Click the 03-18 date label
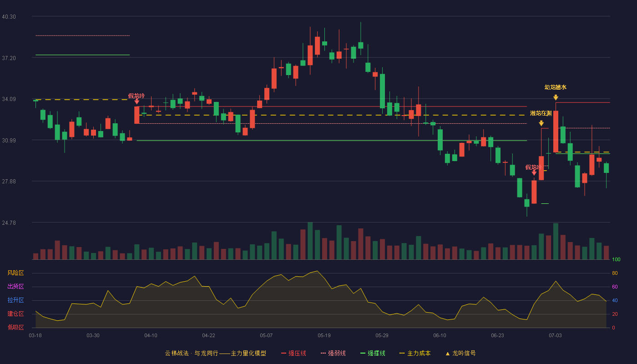The width and height of the screenshot is (637, 364). click(35, 335)
